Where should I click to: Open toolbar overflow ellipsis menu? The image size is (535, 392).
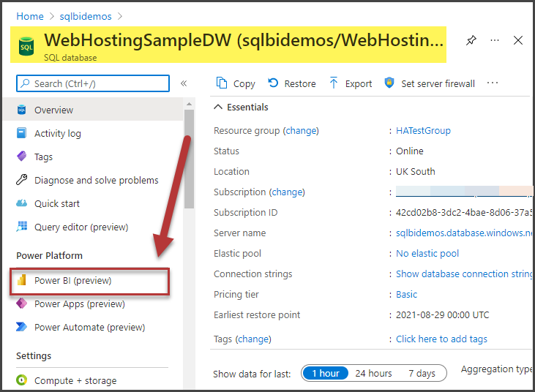(493, 83)
